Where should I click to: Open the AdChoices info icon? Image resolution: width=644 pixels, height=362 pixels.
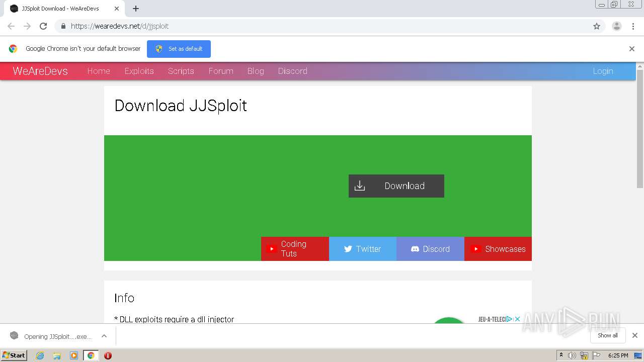(x=510, y=319)
